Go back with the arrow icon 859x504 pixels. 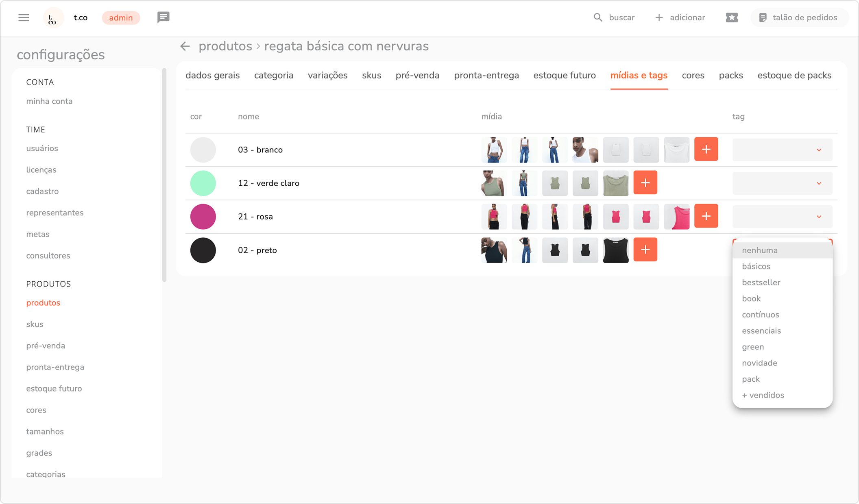tap(185, 46)
